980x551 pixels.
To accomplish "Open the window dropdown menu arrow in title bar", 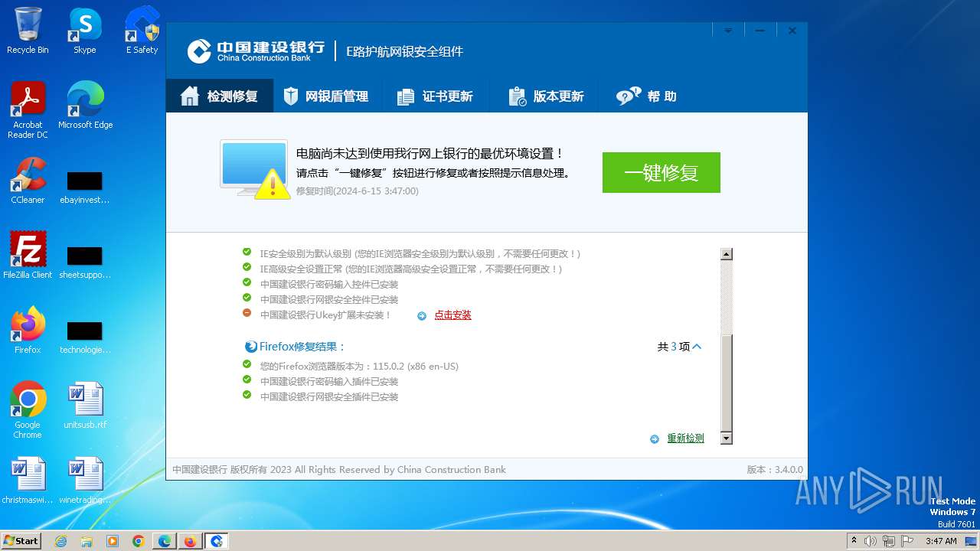I will [728, 31].
